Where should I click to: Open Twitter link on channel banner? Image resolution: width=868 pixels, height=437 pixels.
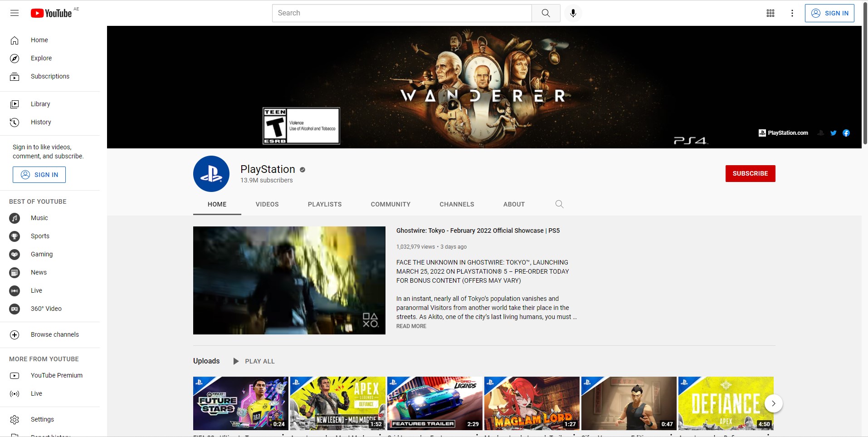(833, 133)
